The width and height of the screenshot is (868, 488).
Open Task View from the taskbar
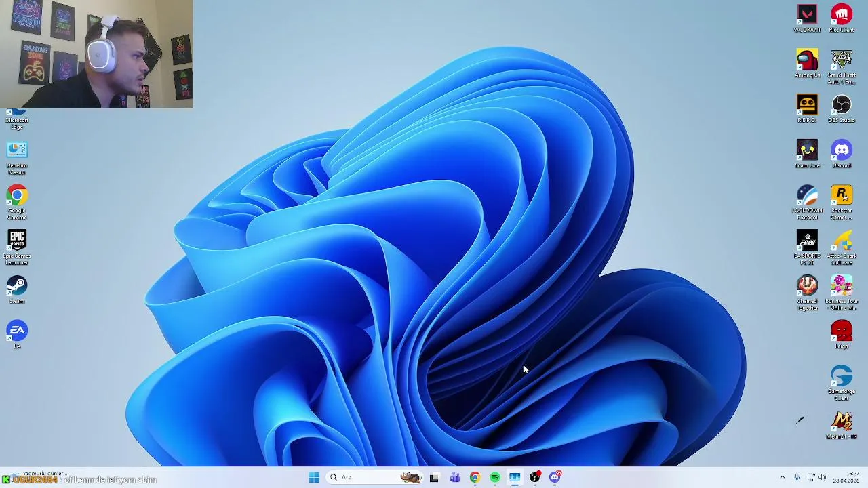point(434,478)
